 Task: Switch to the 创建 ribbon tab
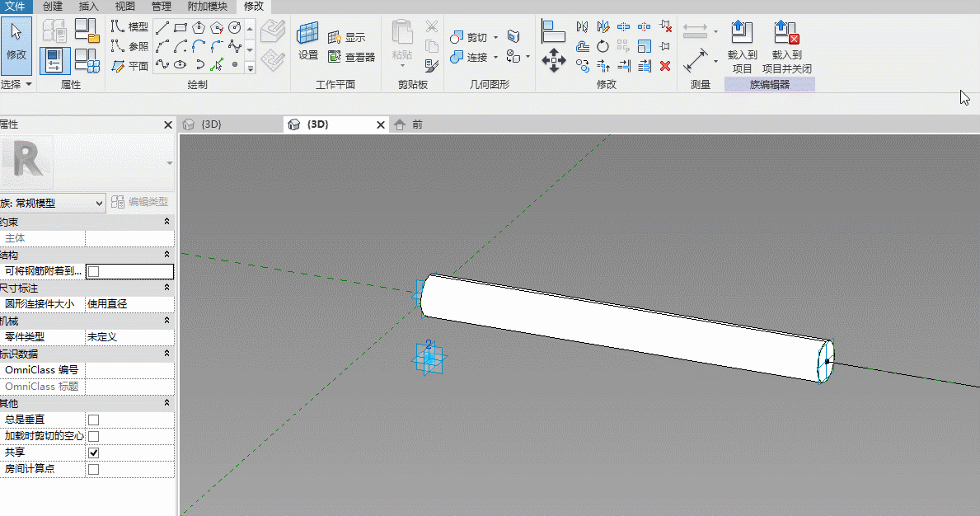tap(53, 7)
